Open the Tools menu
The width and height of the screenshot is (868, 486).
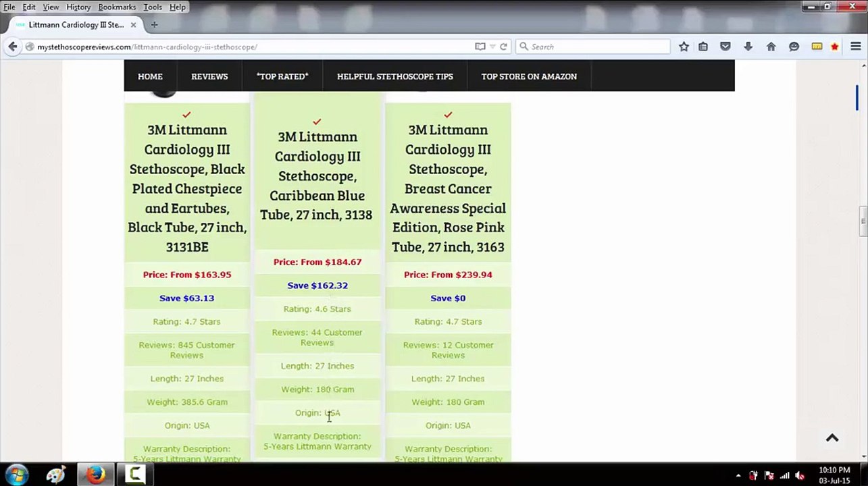pyautogui.click(x=153, y=7)
